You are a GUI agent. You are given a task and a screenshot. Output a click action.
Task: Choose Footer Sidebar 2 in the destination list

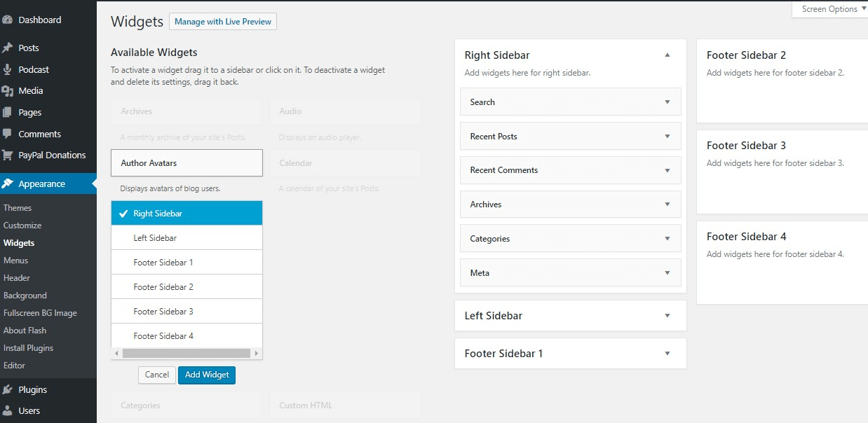[x=186, y=286]
